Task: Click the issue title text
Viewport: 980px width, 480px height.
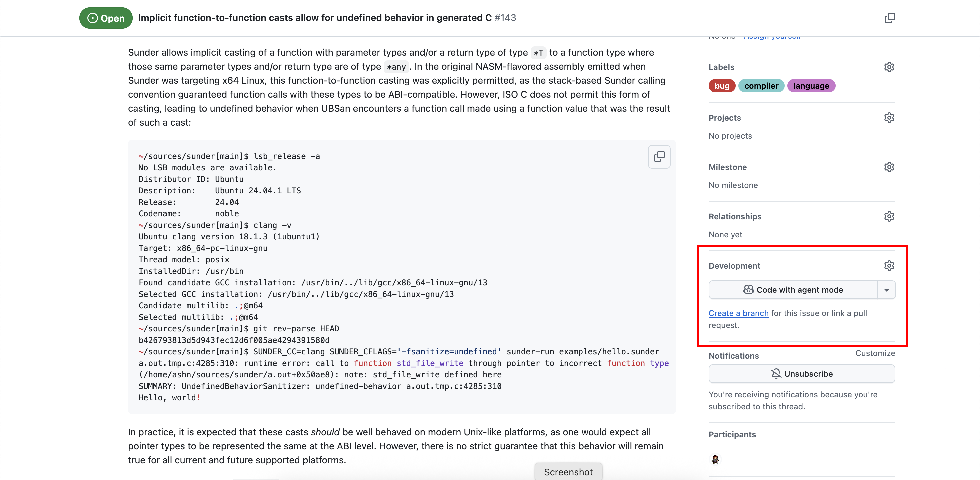Action: [x=314, y=18]
